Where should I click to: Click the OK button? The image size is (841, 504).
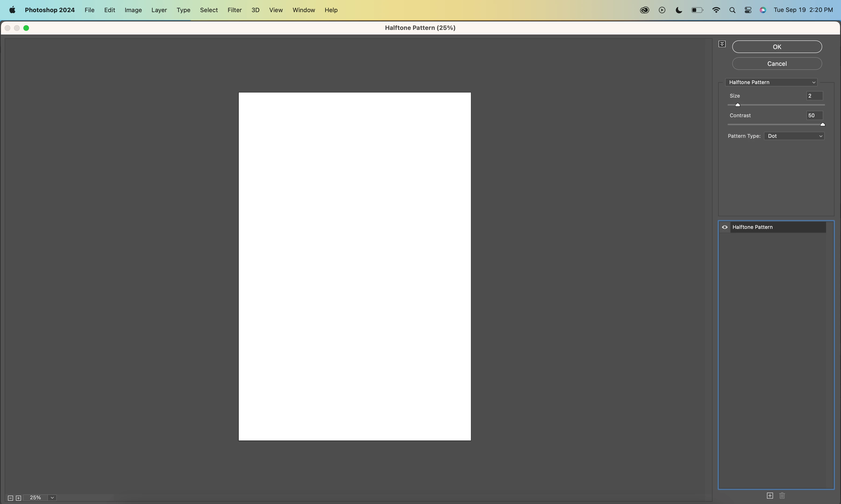coord(777,47)
